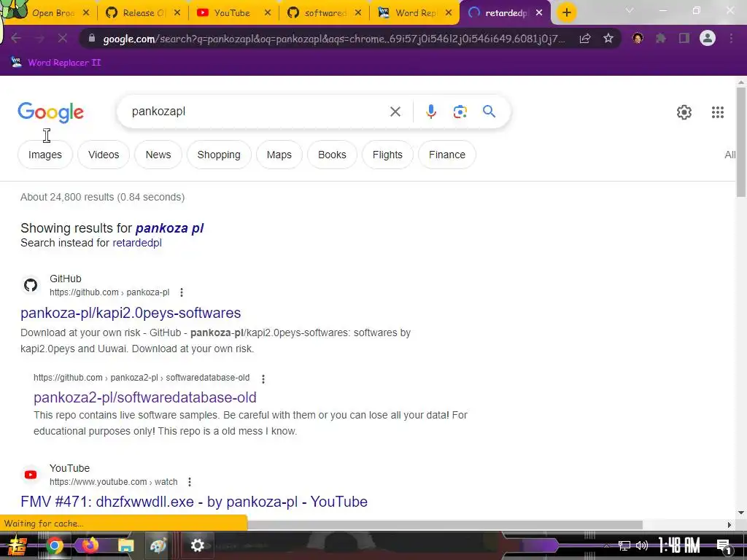Open options for YouTube watch result
Screen dimensions: 747x560
tap(190, 482)
